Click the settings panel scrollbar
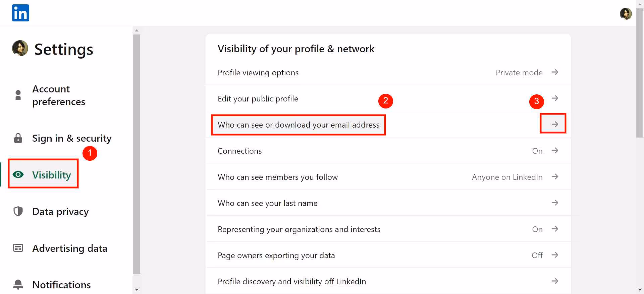 137,151
